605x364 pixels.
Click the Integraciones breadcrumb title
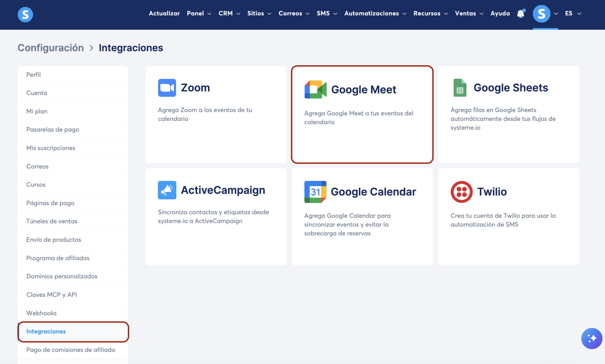point(131,48)
